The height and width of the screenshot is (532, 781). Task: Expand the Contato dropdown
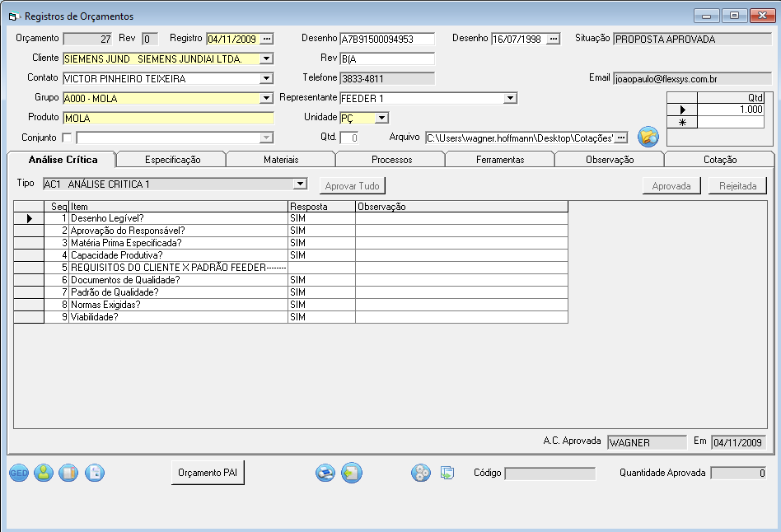pos(267,79)
